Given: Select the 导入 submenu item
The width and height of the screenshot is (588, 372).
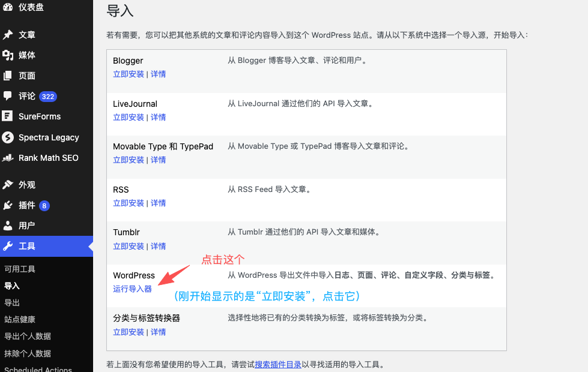Looking at the screenshot, I should point(11,286).
